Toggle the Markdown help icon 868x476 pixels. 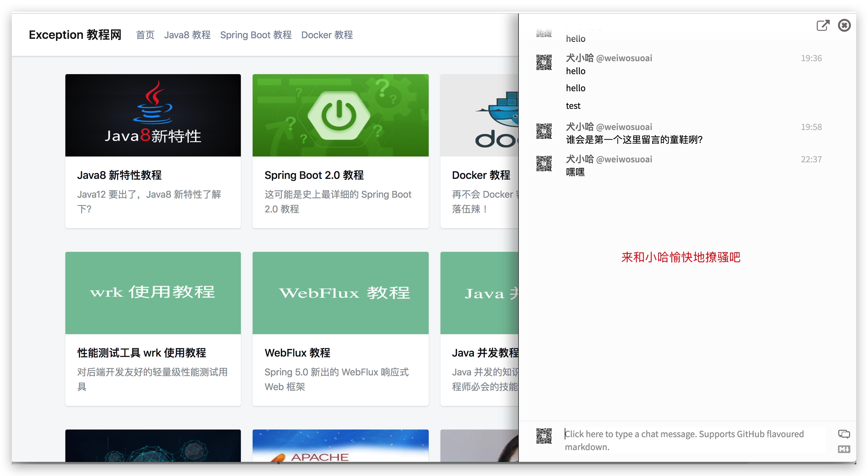coord(844,449)
